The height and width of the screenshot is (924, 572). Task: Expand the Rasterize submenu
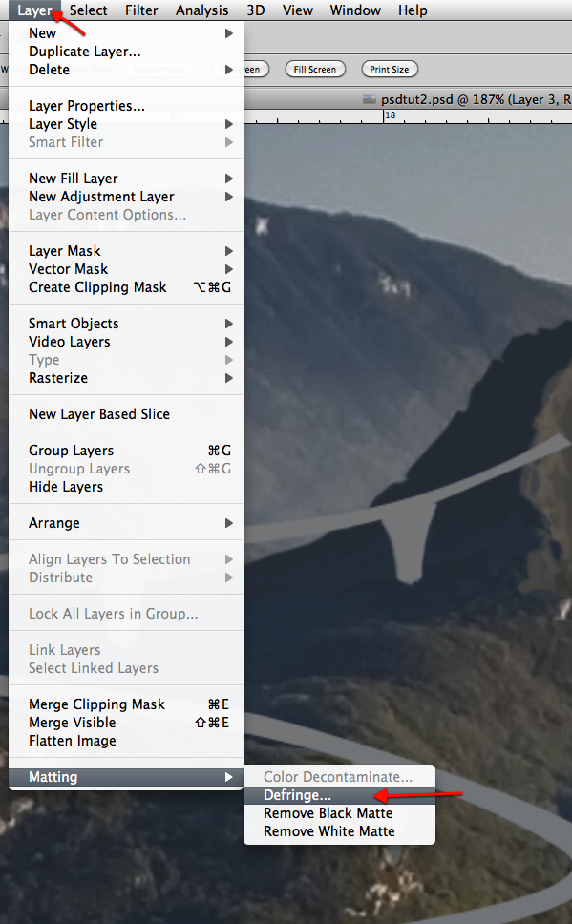[x=126, y=378]
